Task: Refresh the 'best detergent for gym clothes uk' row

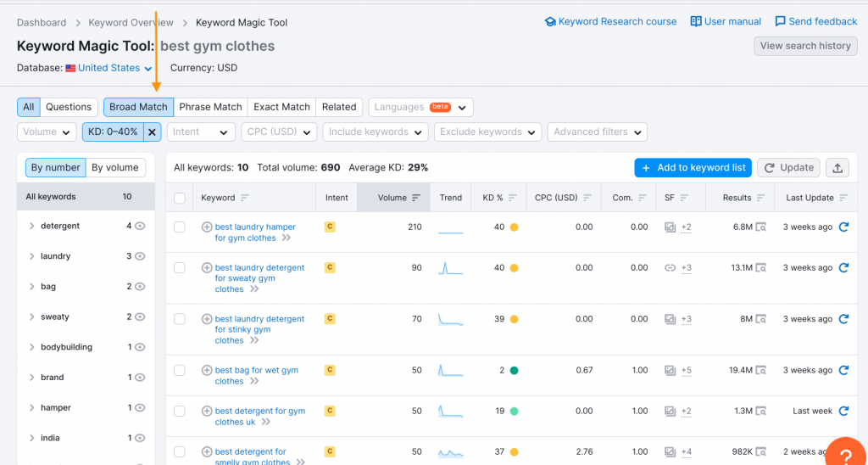Action: [843, 411]
